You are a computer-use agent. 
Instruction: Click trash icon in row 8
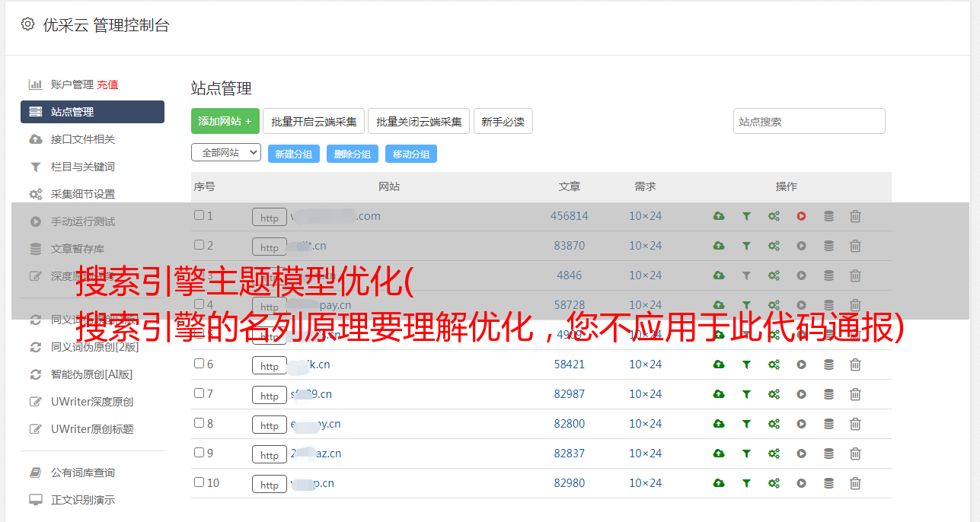click(855, 424)
